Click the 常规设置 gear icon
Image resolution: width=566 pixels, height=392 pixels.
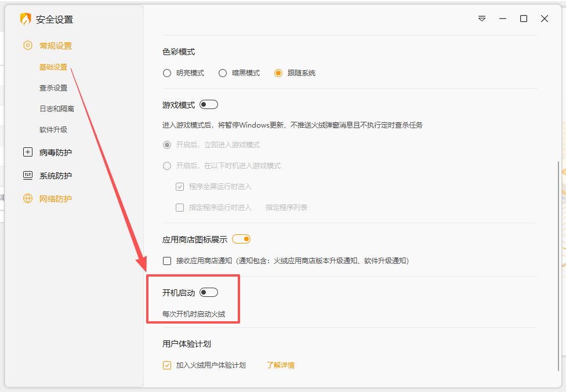click(x=27, y=46)
